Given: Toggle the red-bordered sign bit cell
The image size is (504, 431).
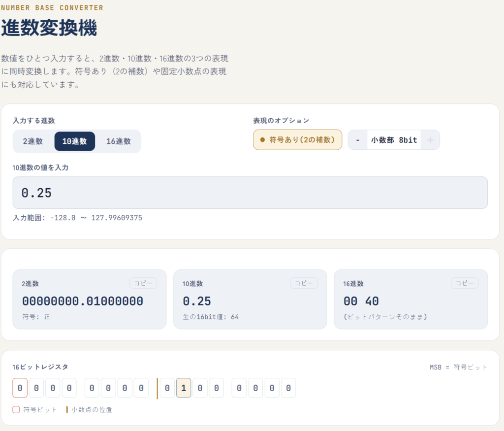Looking at the screenshot, I should tap(20, 388).
